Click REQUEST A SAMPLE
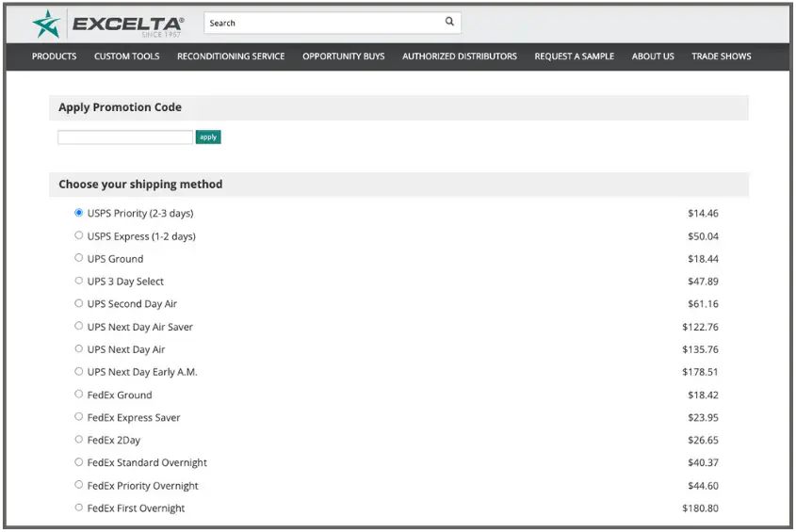Viewport: 796px width, 532px height. (x=574, y=56)
